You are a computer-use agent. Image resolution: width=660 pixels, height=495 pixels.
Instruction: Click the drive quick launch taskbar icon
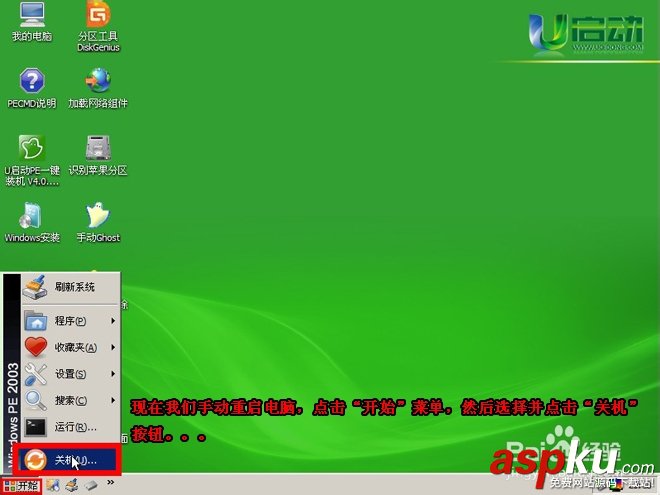[x=91, y=486]
